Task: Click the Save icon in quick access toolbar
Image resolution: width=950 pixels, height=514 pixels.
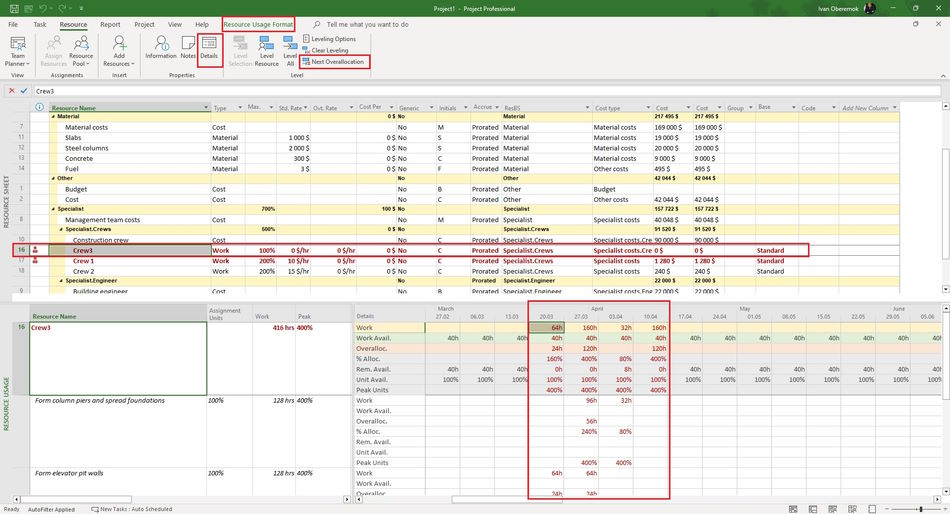Action: 14,8
